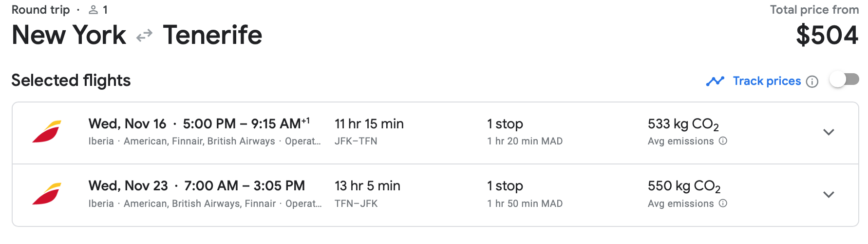868x244 pixels.
Task: Click the Iberia logo on the Nov 23 flight
Action: pos(47,194)
